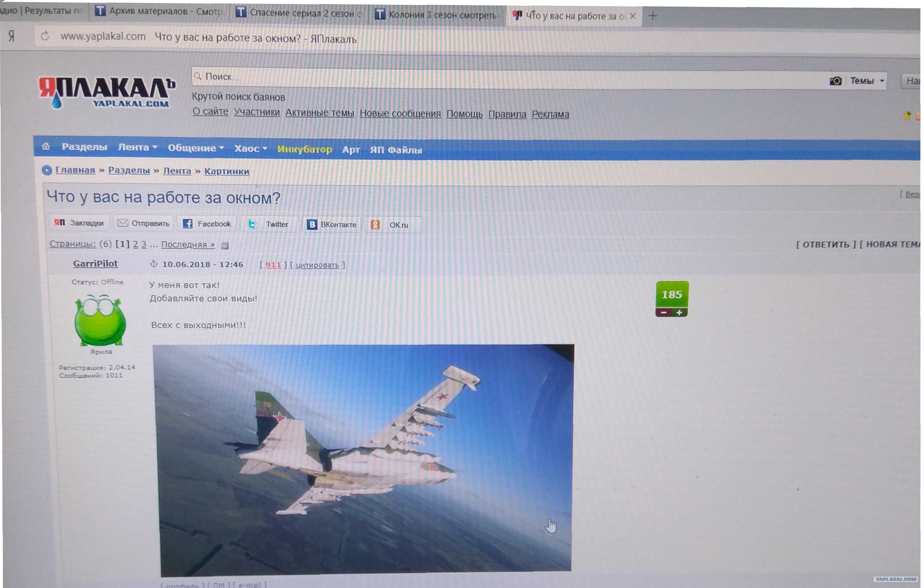The height and width of the screenshot is (588, 924).
Task: Switch to the 'Результаты' browser tab
Action: pos(43,10)
